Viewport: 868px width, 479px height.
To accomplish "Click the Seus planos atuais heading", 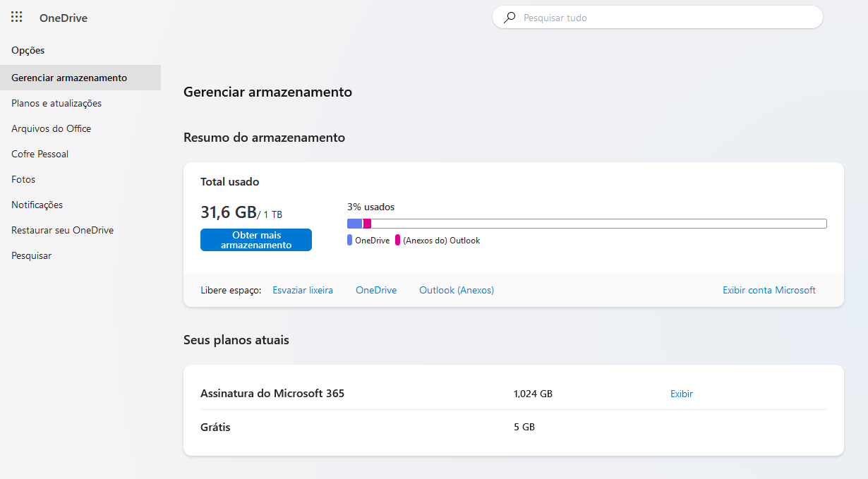I will click(x=236, y=340).
